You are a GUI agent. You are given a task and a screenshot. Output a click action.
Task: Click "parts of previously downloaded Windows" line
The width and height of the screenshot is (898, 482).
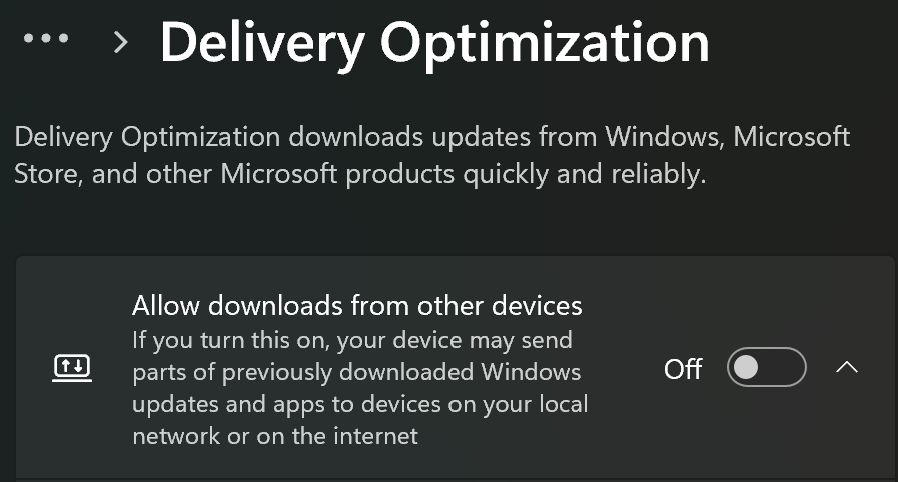coord(356,372)
